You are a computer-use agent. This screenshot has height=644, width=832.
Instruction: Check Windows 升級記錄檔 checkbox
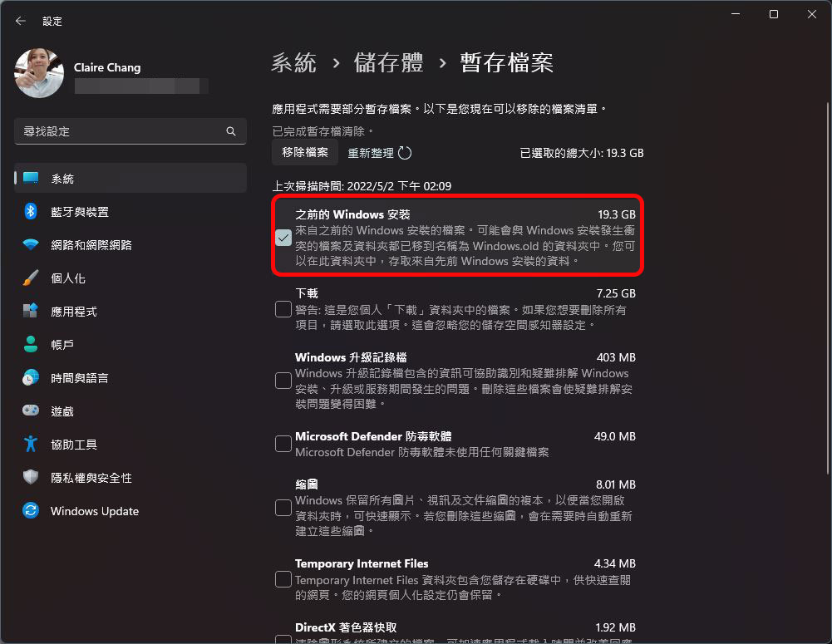pos(283,381)
